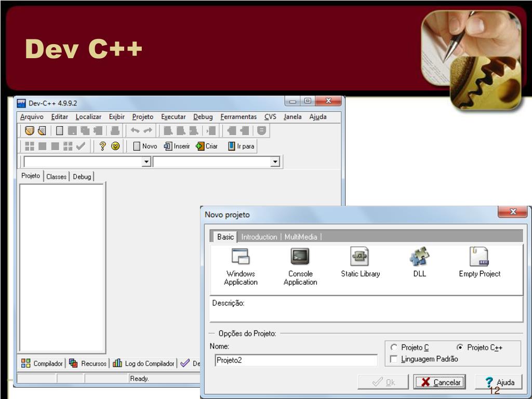The image size is (532, 399).
Task: Open the Executar menu
Action: (x=173, y=117)
